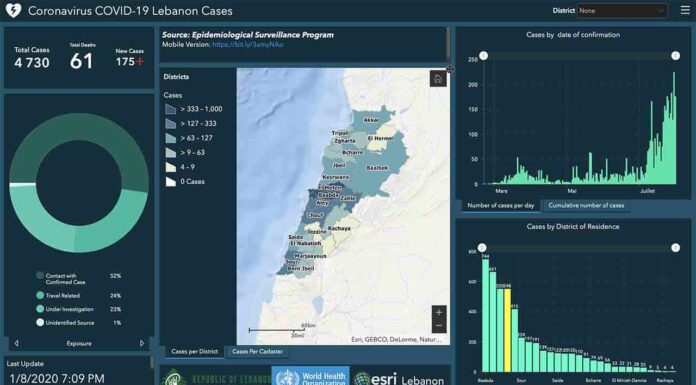This screenshot has height=385, width=696.
Task: Click the broken heart dashboard logo
Action: (13, 11)
